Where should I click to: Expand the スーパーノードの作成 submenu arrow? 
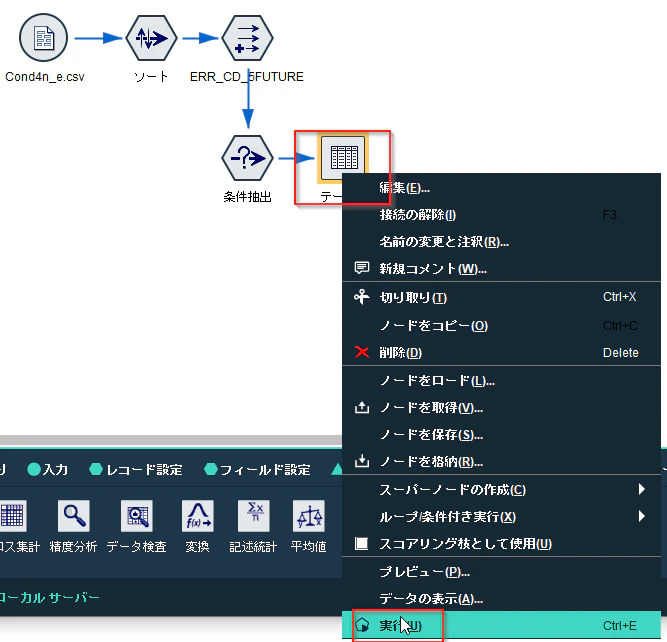click(x=642, y=489)
